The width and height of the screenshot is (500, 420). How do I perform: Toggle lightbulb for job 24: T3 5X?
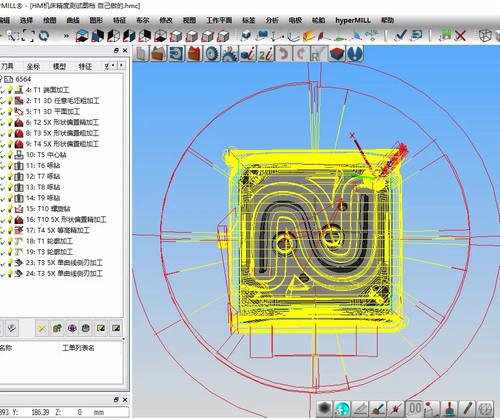coord(10,274)
